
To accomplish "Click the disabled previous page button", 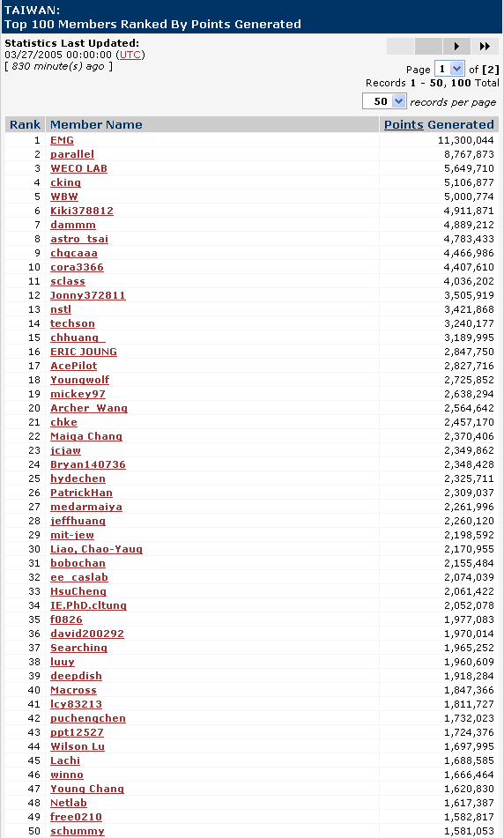I will point(428,47).
